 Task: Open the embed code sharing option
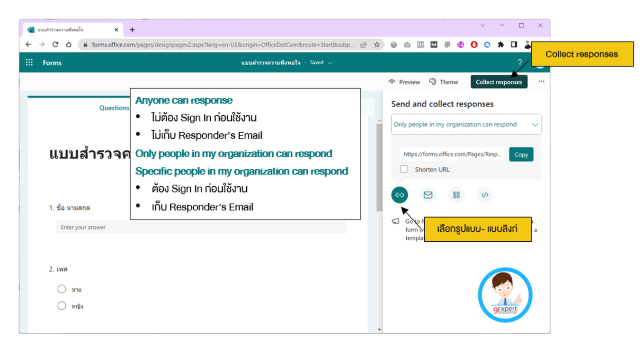coord(484,195)
